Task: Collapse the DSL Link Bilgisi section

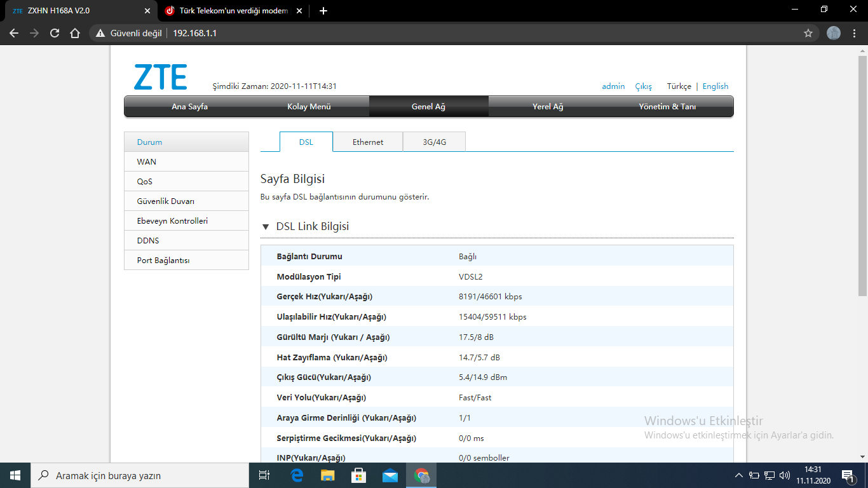Action: (265, 227)
